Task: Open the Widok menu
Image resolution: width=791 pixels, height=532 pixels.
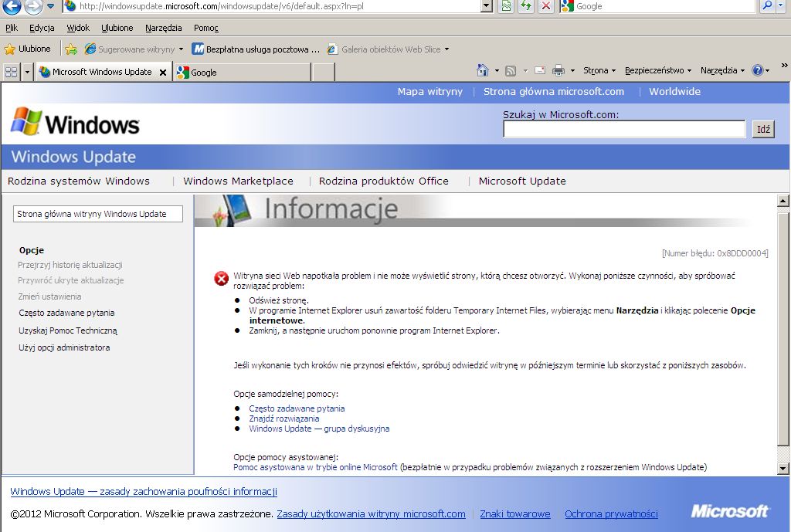Action: click(x=78, y=28)
